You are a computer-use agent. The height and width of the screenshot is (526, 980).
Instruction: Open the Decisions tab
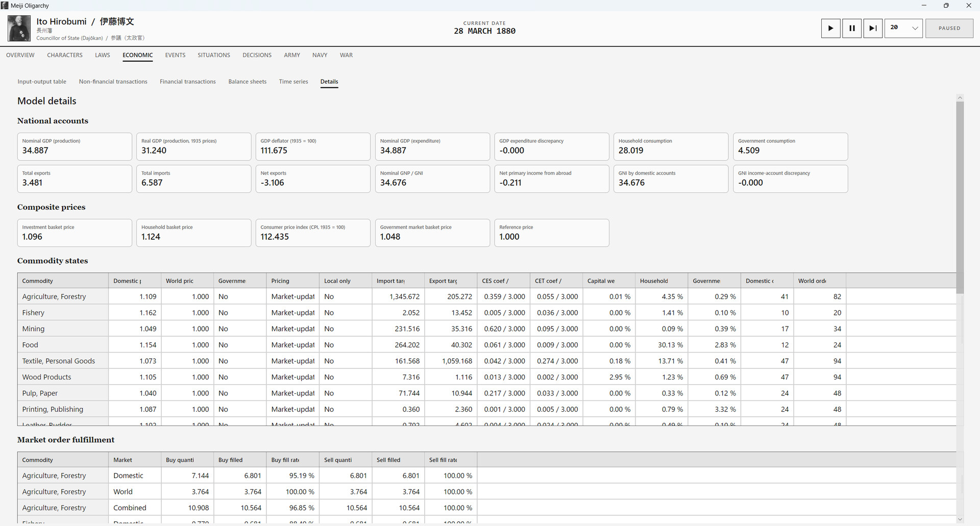tap(257, 55)
